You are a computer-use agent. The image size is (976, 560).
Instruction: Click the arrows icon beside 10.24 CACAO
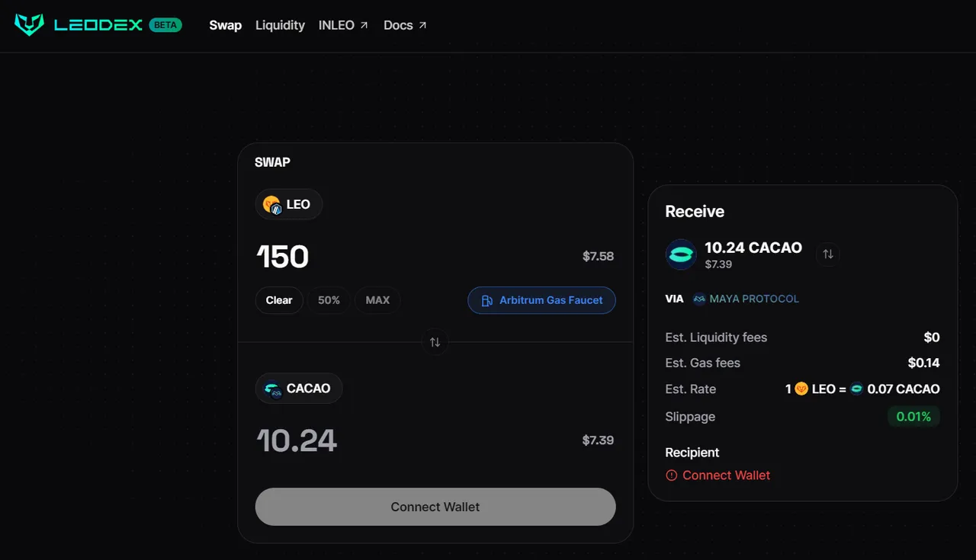pyautogui.click(x=828, y=254)
